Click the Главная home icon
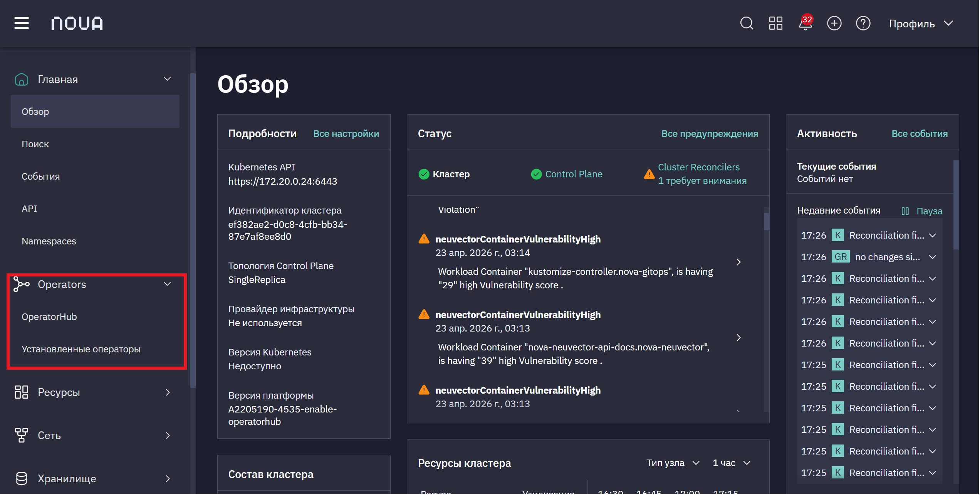980x495 pixels. [x=22, y=79]
